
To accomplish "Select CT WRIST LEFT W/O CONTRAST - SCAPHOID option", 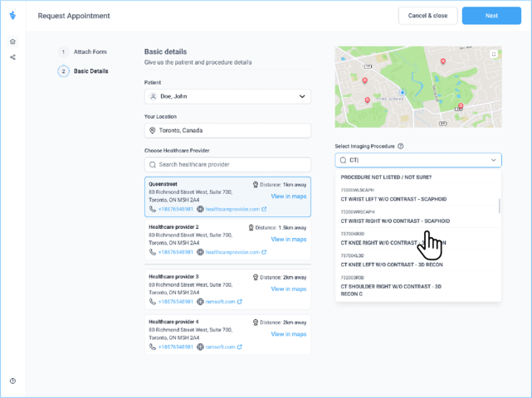I will [x=393, y=199].
